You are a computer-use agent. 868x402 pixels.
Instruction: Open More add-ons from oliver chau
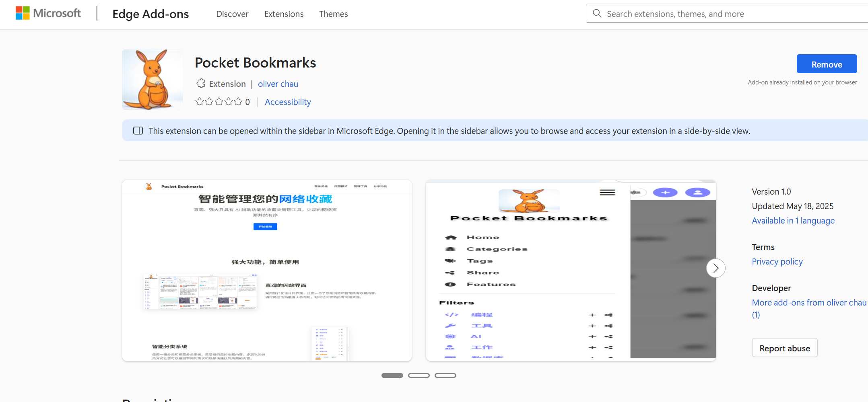[809, 308]
